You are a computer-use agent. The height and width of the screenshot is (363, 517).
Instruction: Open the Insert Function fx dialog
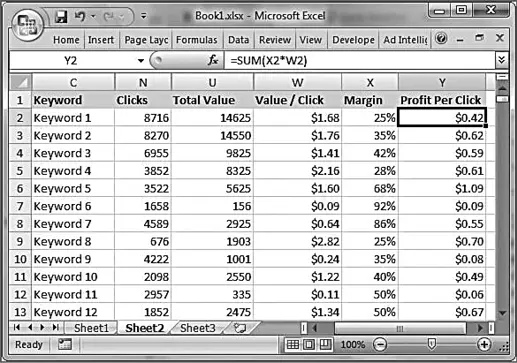[213, 60]
